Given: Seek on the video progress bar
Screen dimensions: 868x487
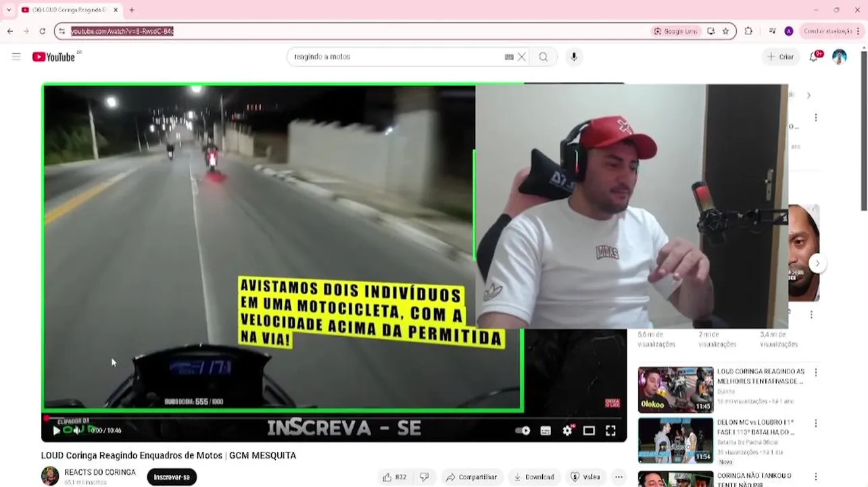Looking at the screenshot, I should point(335,417).
